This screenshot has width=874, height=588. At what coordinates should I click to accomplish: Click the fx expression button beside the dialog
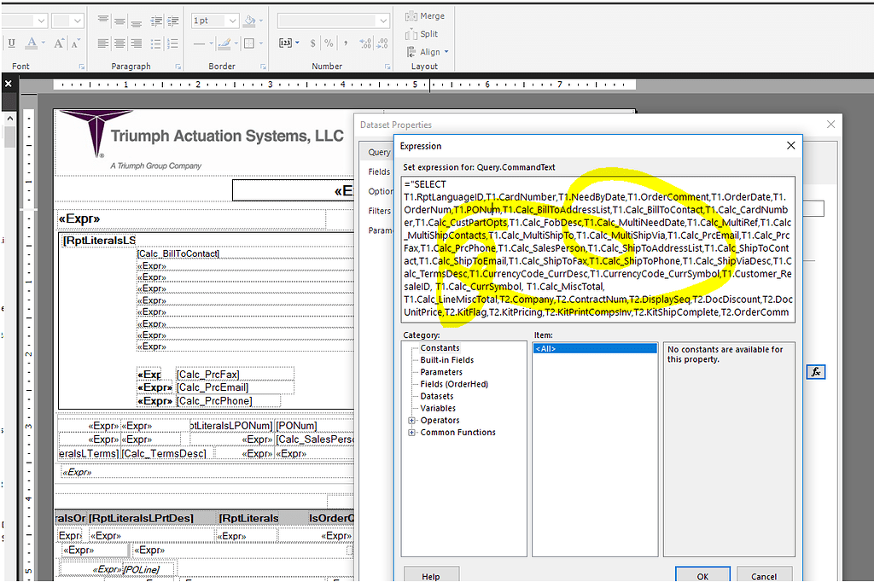click(x=817, y=371)
